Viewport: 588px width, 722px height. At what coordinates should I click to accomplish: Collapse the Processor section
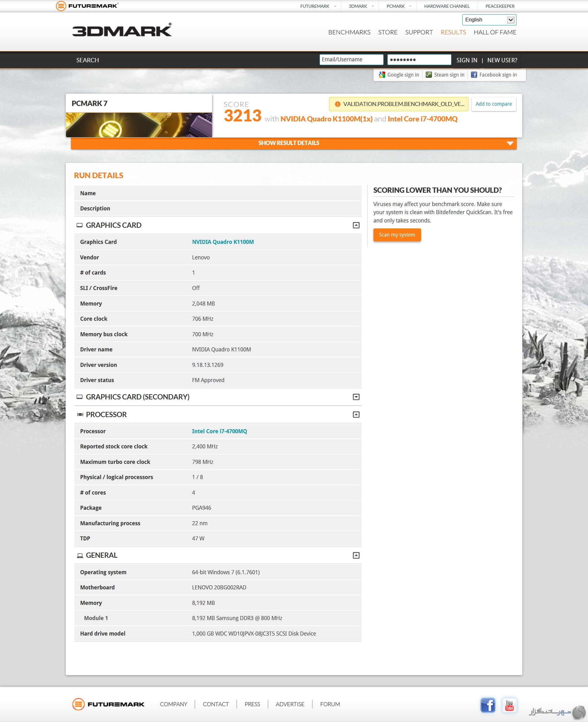click(356, 414)
